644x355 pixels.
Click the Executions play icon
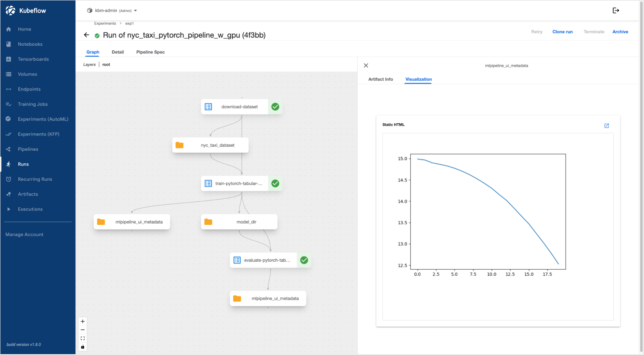8,209
